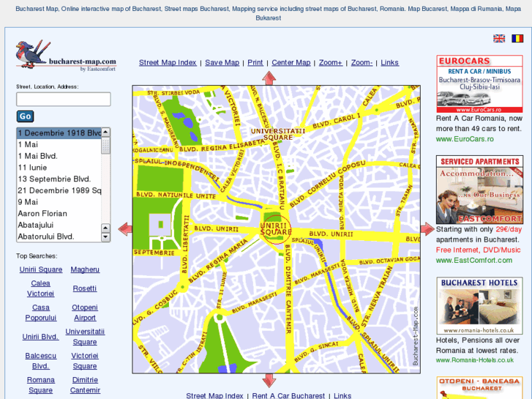Select '9 Mai' in the street list
This screenshot has width=532, height=399.
point(59,202)
